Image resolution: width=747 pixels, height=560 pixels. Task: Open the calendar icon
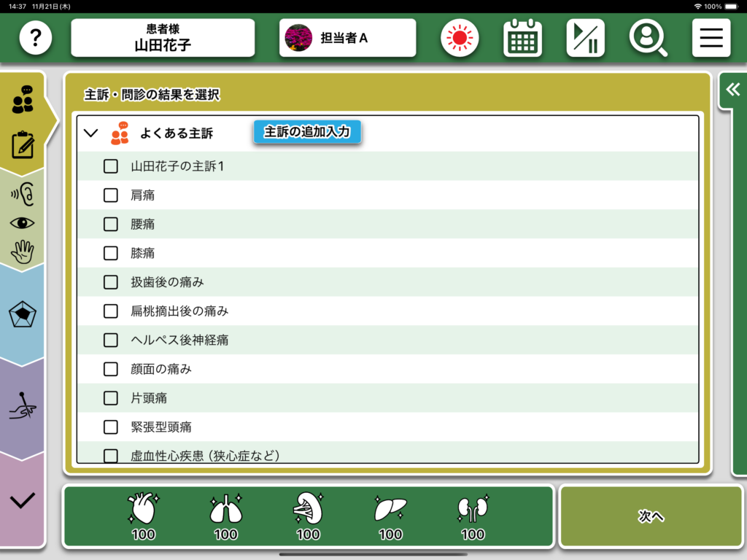click(522, 38)
